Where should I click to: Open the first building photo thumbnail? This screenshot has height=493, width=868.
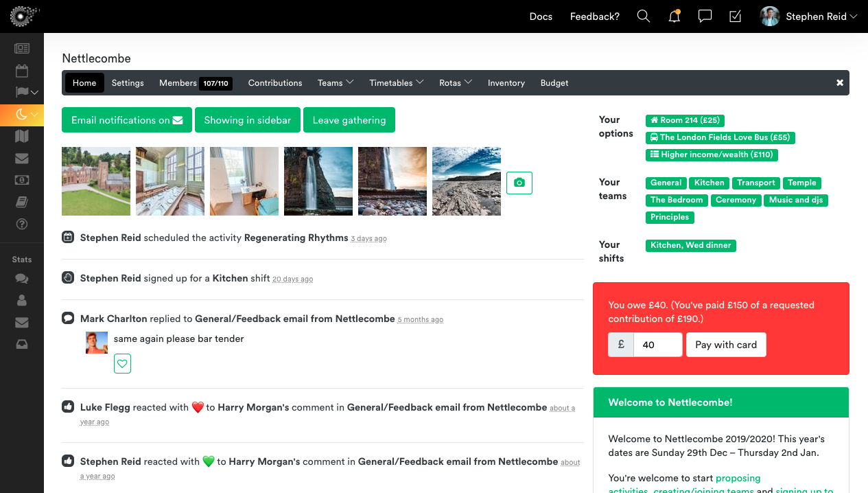coord(96,181)
